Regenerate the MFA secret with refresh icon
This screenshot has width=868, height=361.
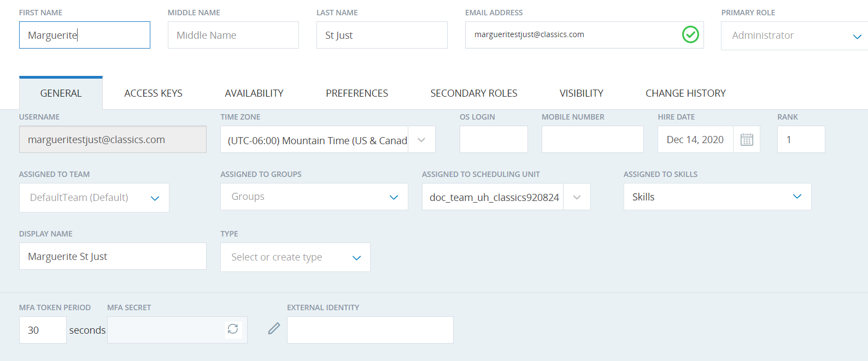(x=233, y=329)
